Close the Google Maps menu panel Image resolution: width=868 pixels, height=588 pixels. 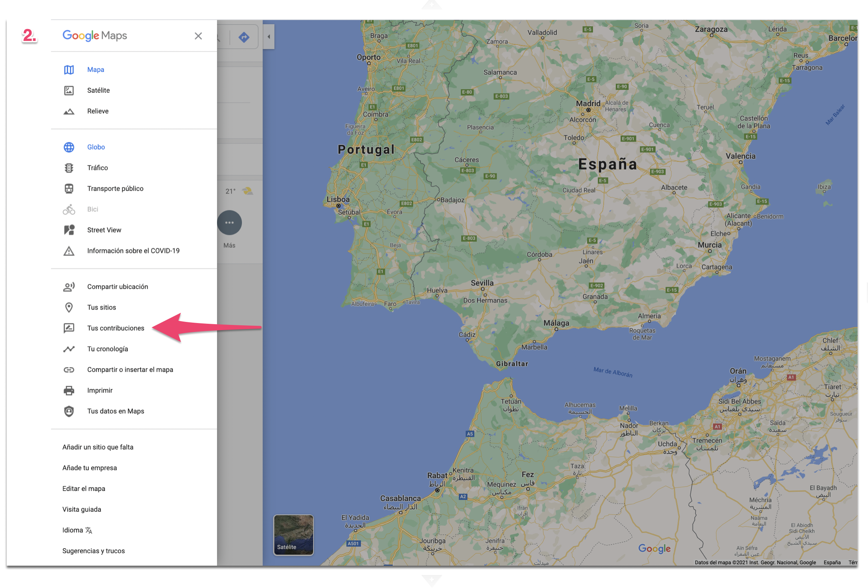(x=198, y=36)
